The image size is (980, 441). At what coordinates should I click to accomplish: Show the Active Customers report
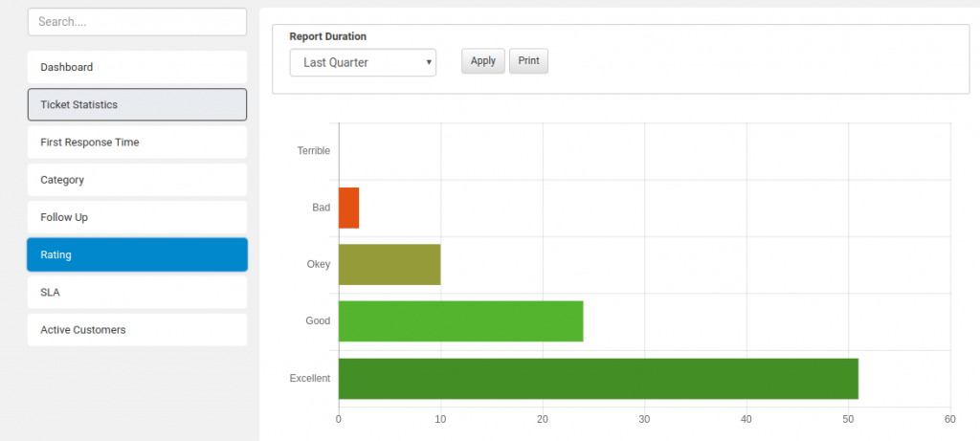coord(137,329)
